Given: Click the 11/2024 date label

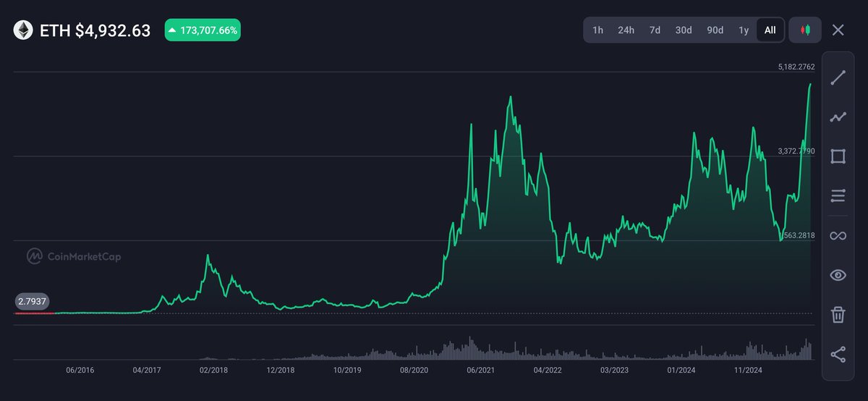Looking at the screenshot, I should coord(749,370).
